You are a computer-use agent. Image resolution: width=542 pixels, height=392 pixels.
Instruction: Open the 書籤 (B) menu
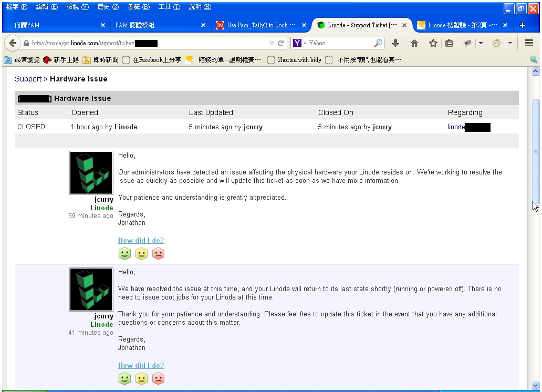(x=138, y=7)
